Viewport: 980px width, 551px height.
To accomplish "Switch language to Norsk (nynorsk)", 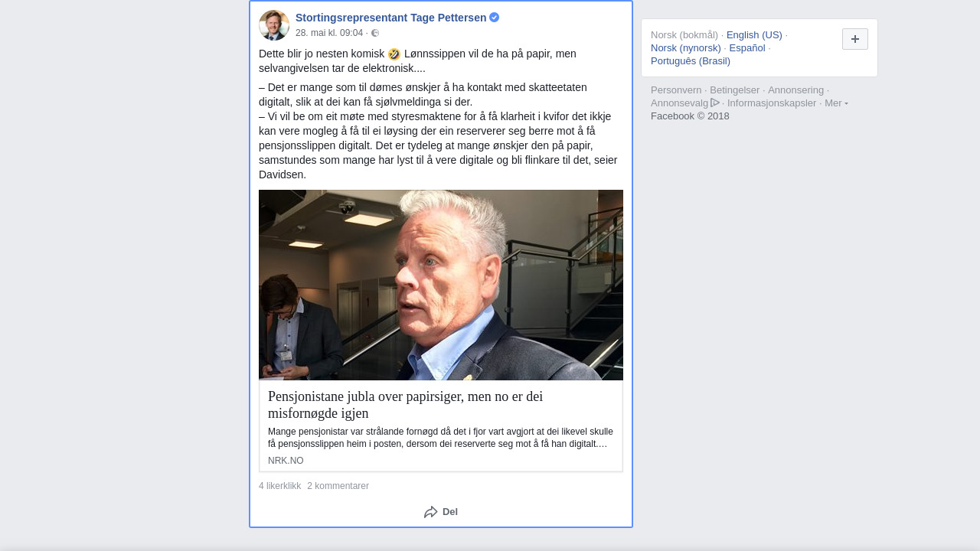I will (686, 48).
